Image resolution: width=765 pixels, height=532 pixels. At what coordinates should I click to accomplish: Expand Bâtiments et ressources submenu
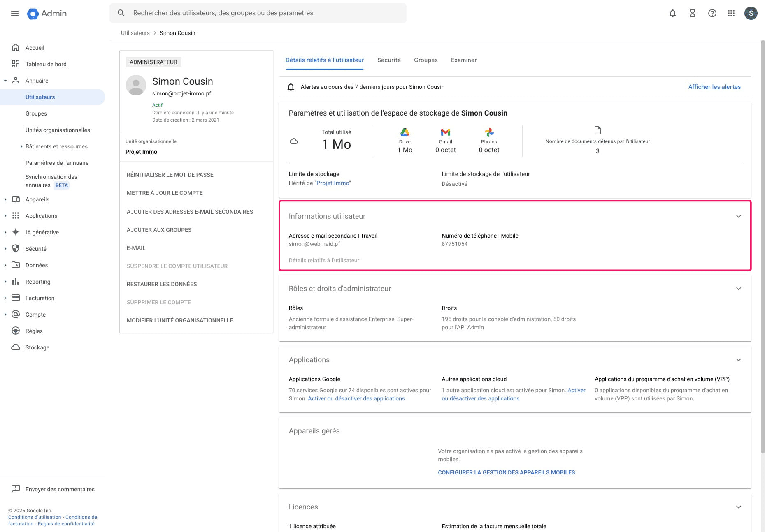21,146
